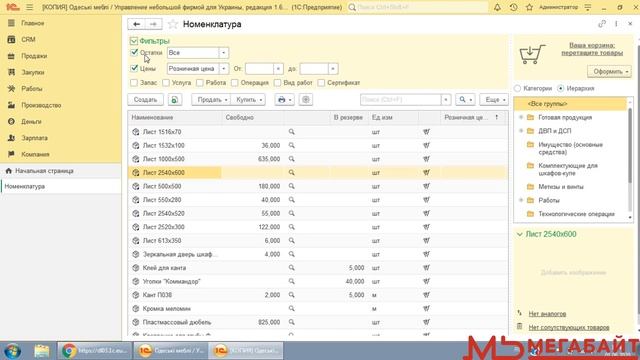Open Windows Start button

(x=13, y=351)
